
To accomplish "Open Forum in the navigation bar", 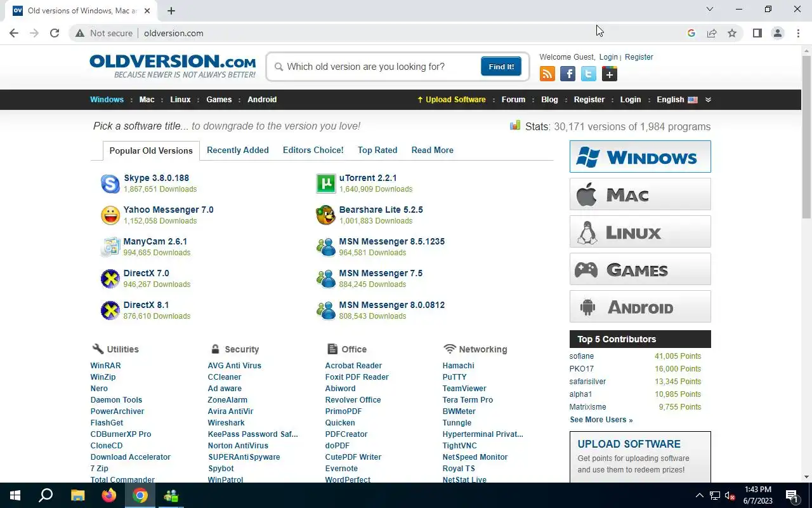I will pyautogui.click(x=513, y=100).
